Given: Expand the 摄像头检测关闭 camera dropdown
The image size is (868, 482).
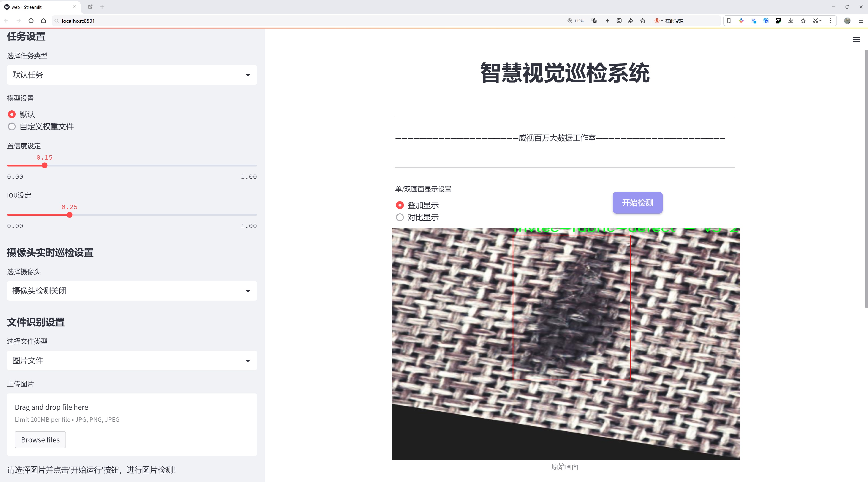Looking at the screenshot, I should point(132,291).
